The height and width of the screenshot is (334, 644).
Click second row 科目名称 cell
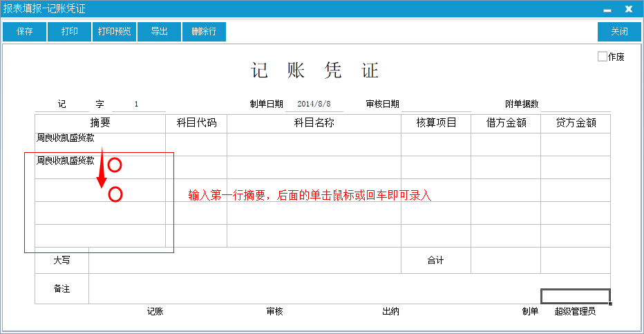[314, 167]
